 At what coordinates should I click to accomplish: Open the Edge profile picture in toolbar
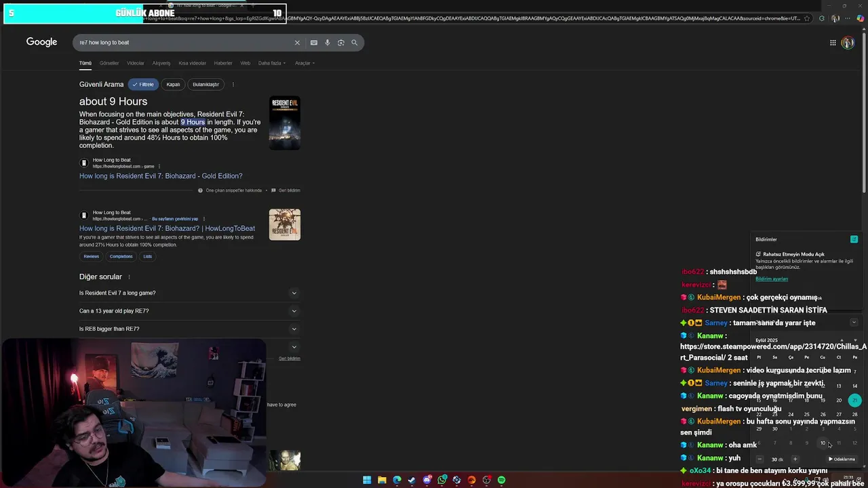pos(835,18)
